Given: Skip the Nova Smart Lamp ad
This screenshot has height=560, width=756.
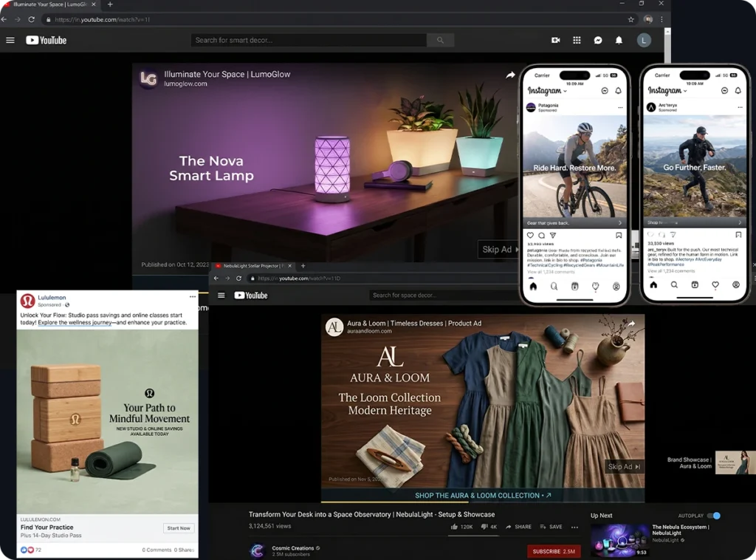Looking at the screenshot, I should tap(498, 250).
